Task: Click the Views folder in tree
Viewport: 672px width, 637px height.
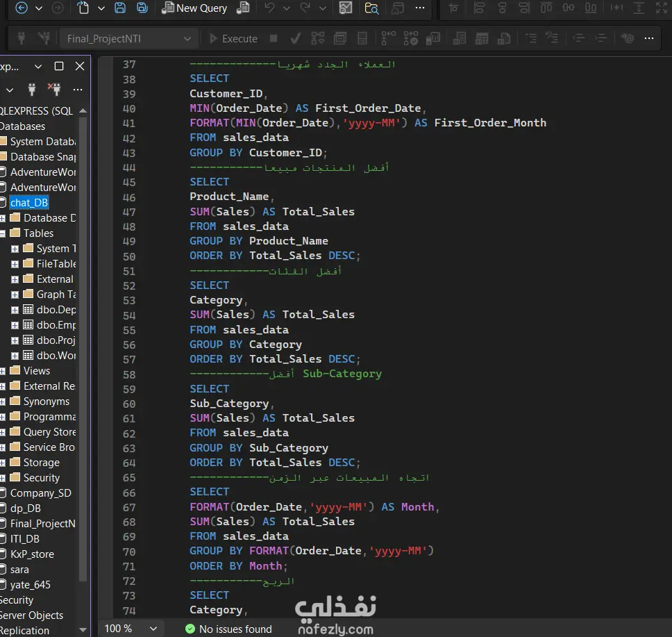Action: (37, 371)
